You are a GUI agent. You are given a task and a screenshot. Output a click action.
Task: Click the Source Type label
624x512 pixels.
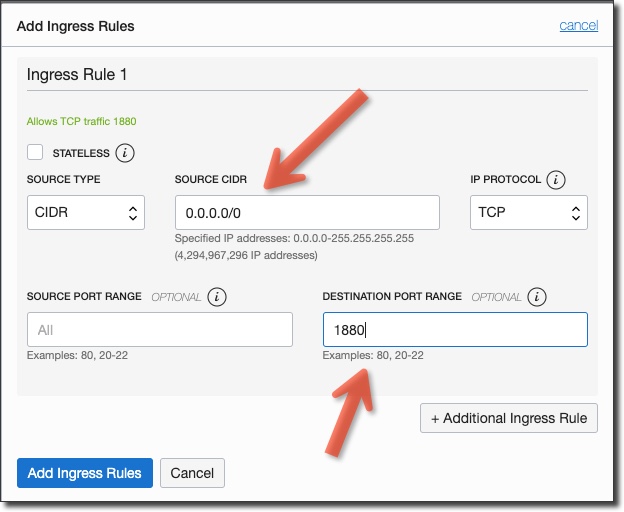(64, 180)
